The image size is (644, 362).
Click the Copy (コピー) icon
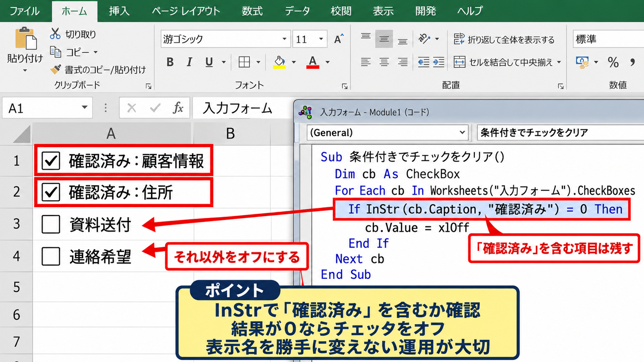tap(55, 52)
